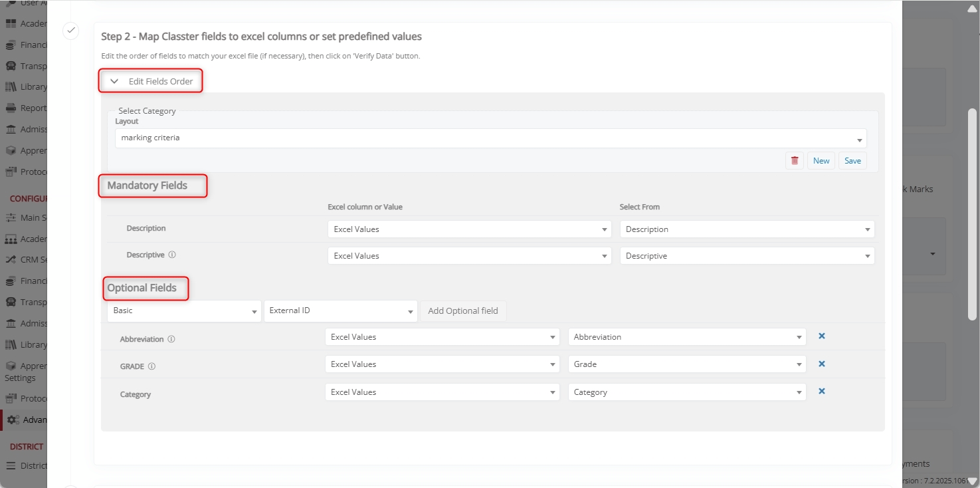Remove the Category optional field row

tap(821, 392)
